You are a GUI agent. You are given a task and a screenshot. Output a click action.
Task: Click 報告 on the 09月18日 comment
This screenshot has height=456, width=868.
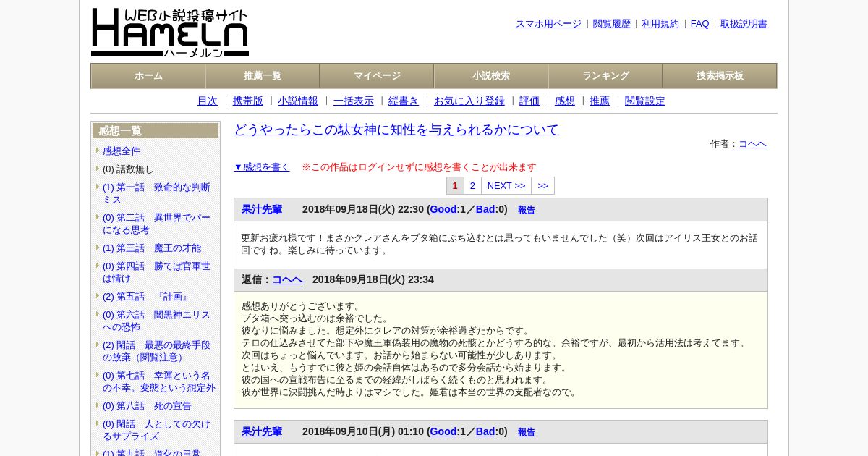pos(527,210)
